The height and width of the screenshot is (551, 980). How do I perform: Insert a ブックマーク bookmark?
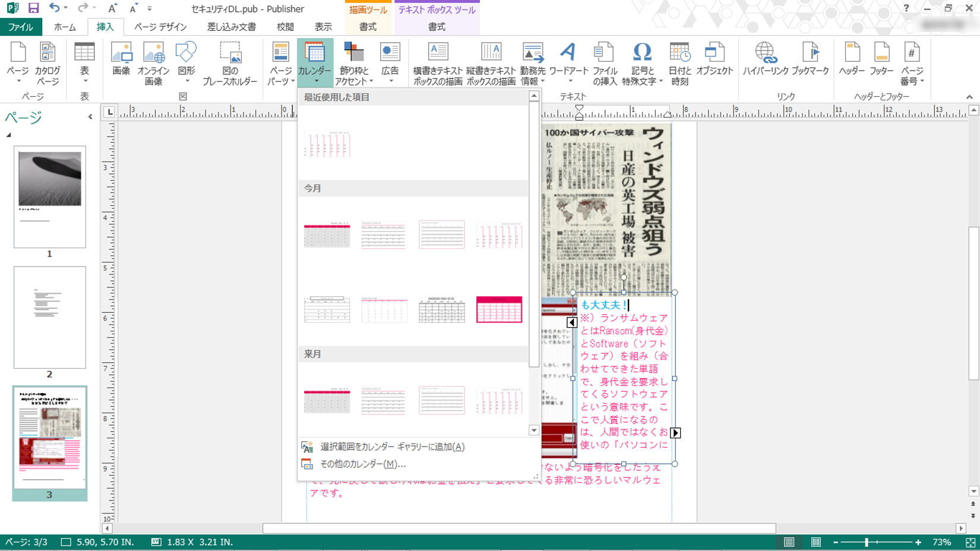click(x=810, y=59)
